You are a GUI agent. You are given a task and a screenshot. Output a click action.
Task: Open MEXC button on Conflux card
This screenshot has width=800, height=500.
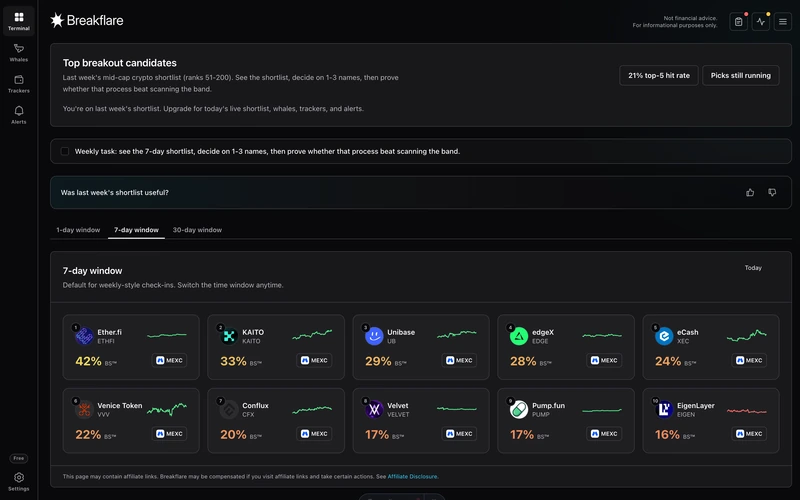tap(314, 434)
